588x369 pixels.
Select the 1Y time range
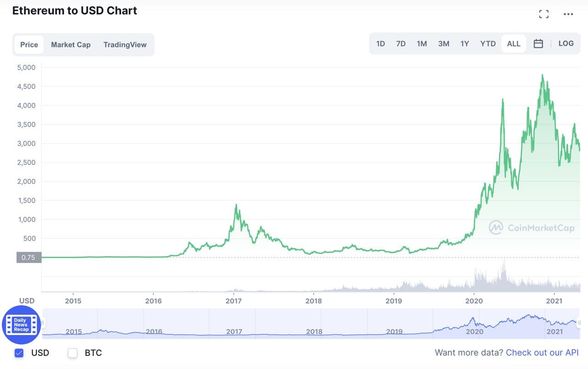(464, 44)
